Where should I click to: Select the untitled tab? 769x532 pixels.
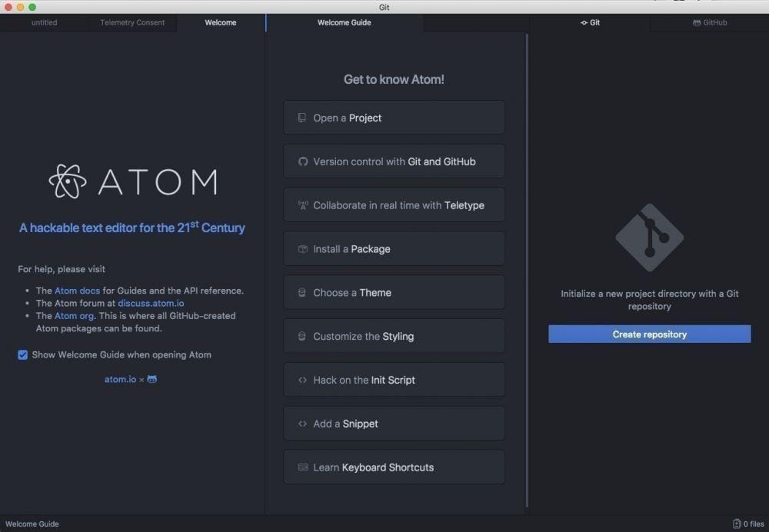tap(44, 22)
